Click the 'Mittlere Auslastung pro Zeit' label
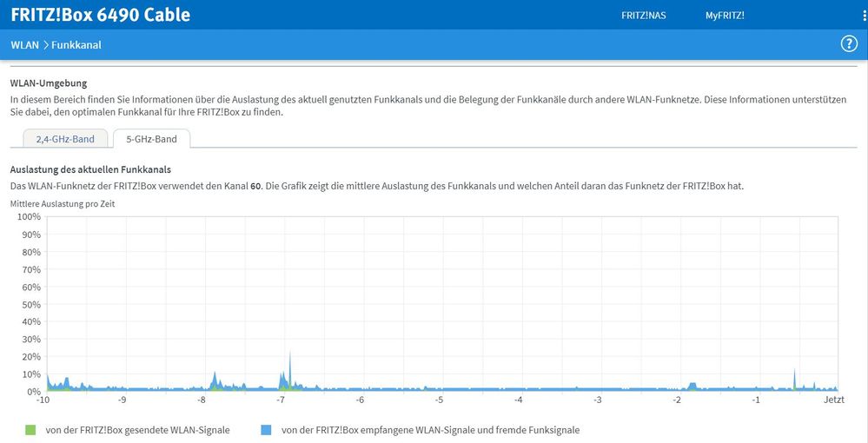The width and height of the screenshot is (868, 443). coord(63,204)
